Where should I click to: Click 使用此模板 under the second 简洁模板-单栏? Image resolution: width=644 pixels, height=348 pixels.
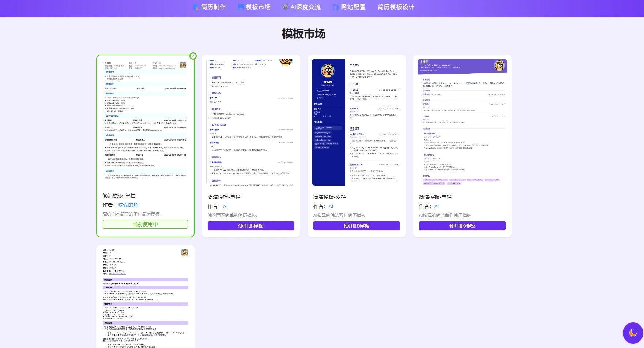pos(251,226)
